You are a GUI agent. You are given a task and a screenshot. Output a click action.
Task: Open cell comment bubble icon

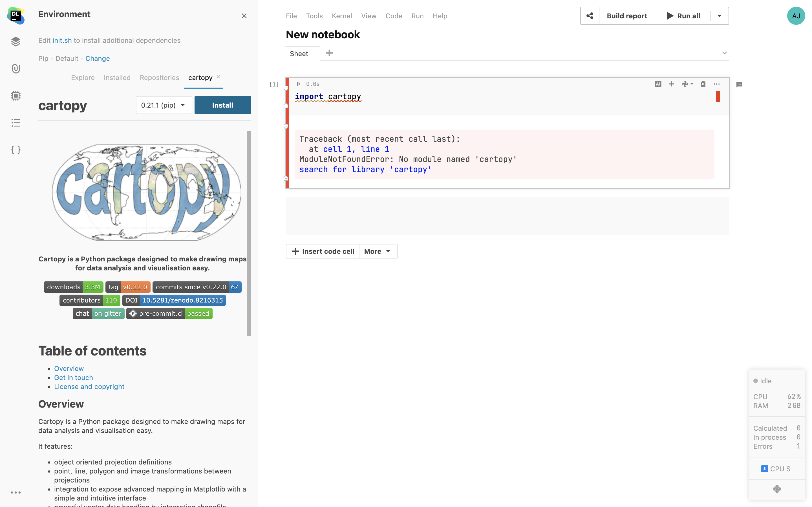pyautogui.click(x=739, y=84)
